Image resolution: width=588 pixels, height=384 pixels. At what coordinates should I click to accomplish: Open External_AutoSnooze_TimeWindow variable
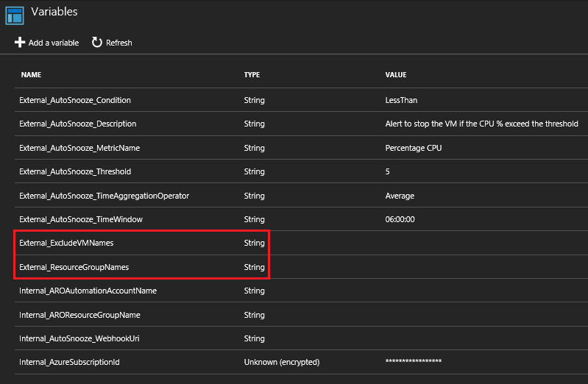81,219
